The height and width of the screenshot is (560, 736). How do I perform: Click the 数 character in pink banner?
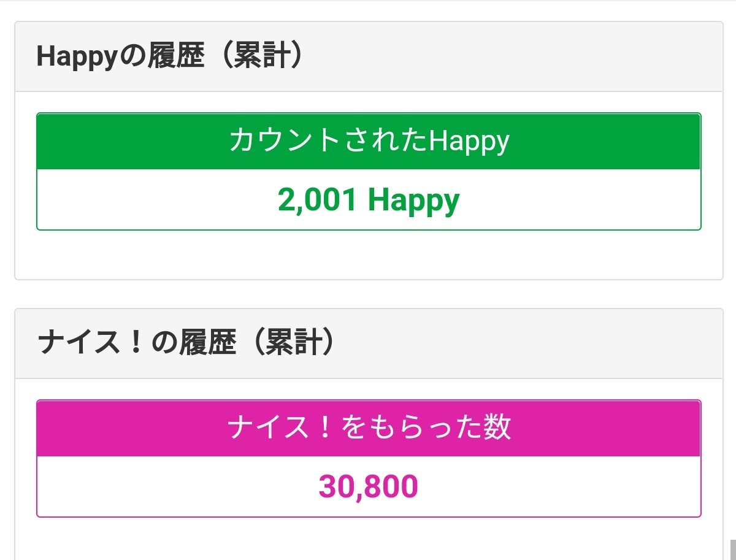click(496, 428)
